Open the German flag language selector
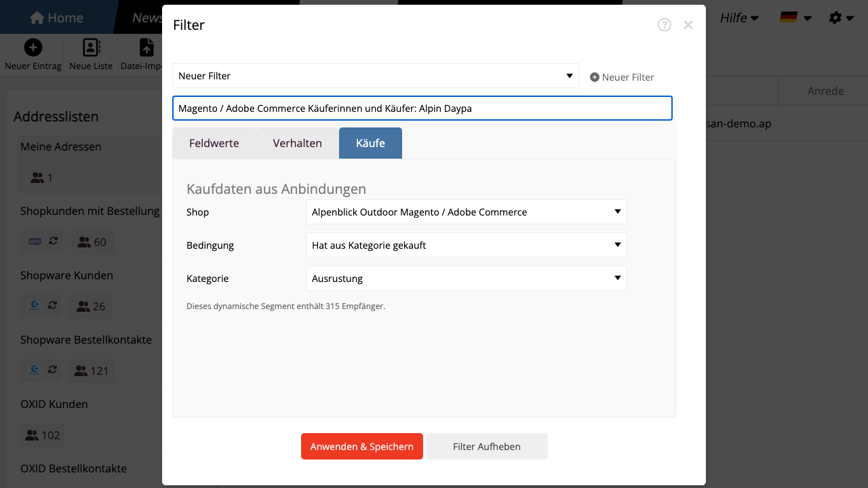Viewport: 868px width, 488px height. pyautogui.click(x=795, y=18)
